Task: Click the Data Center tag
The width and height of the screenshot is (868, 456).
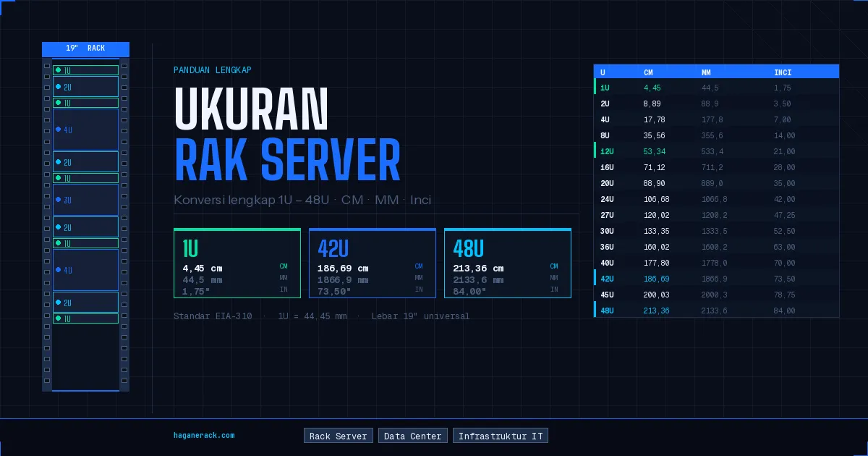Action: [412, 436]
